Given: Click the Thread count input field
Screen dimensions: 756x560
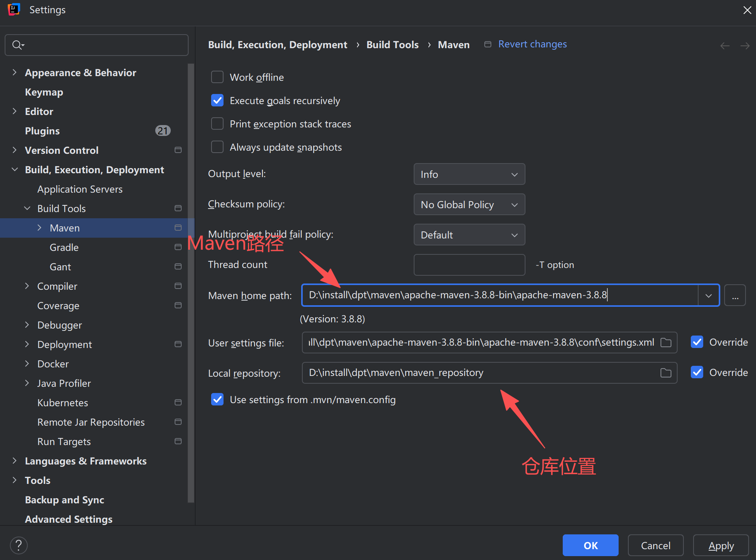Looking at the screenshot, I should click(x=469, y=265).
